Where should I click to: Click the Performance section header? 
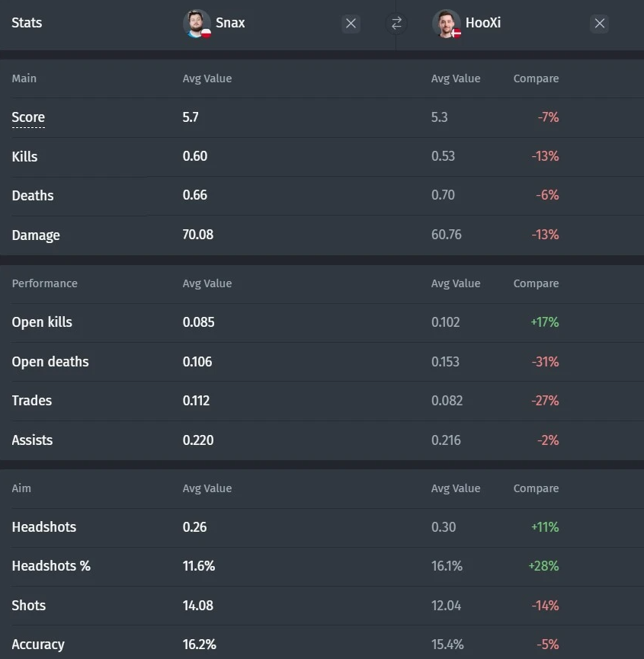pyautogui.click(x=44, y=283)
